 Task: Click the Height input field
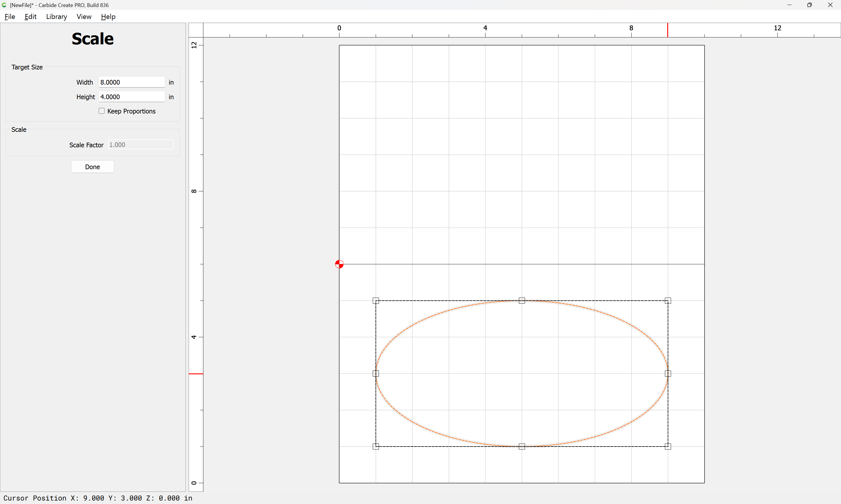[x=132, y=97]
